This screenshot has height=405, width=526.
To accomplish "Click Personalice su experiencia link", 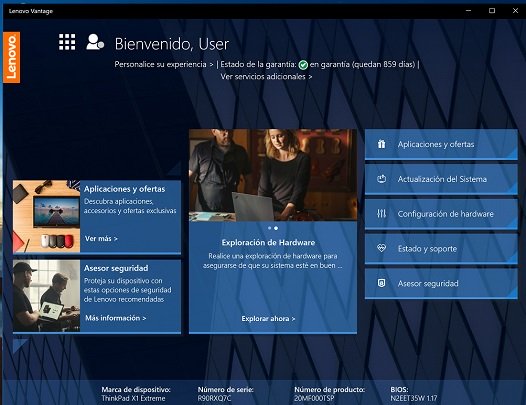I will click(164, 64).
